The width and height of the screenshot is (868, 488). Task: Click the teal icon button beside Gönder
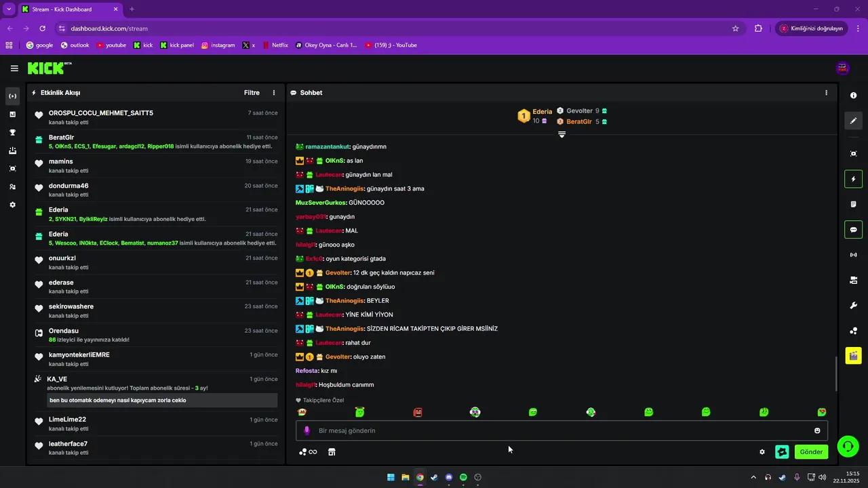[782, 452]
